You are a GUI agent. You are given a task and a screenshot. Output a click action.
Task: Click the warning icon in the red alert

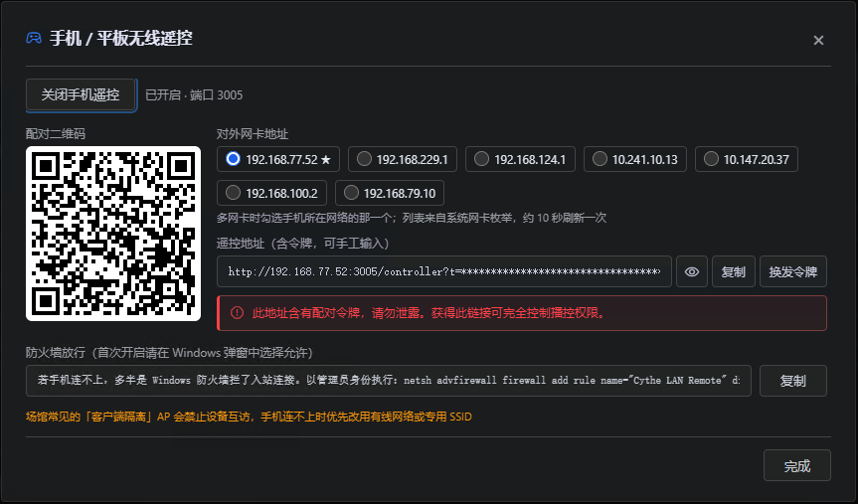237,313
